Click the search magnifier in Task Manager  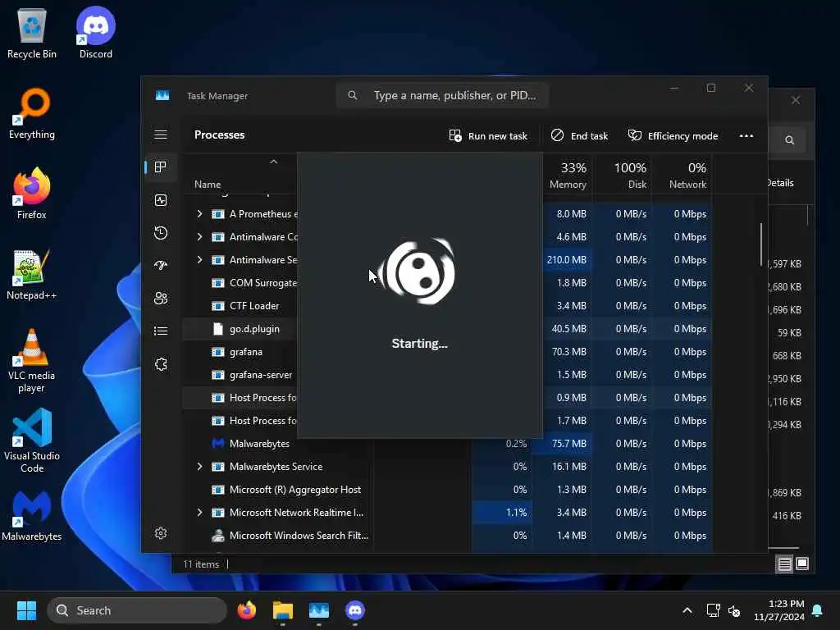(x=353, y=95)
